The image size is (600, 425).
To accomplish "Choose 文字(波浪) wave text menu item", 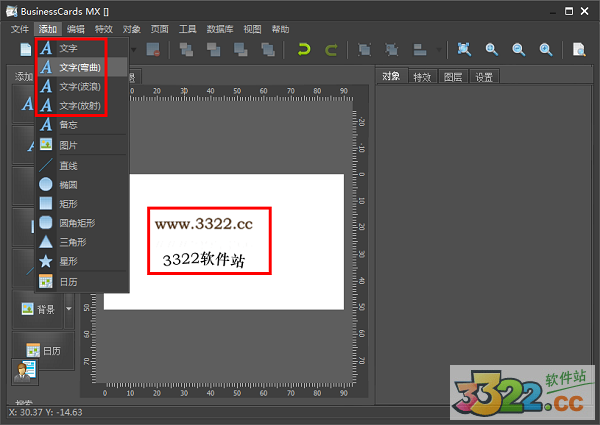I will click(x=82, y=86).
